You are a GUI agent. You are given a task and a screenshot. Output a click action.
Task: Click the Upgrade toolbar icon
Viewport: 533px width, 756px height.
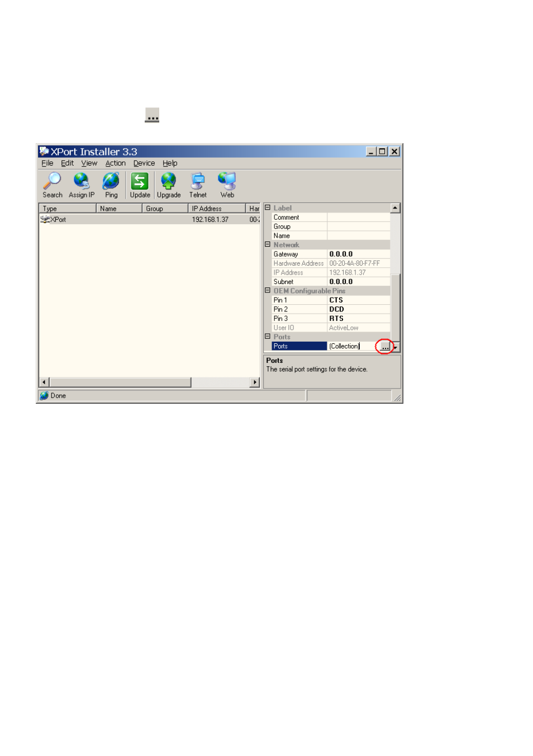[169, 185]
